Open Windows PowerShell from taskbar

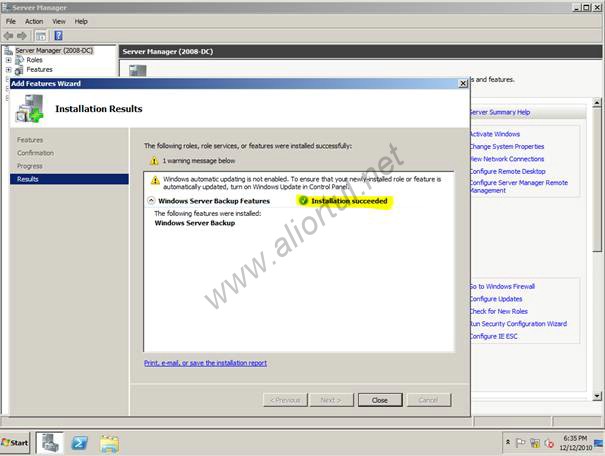[79, 443]
